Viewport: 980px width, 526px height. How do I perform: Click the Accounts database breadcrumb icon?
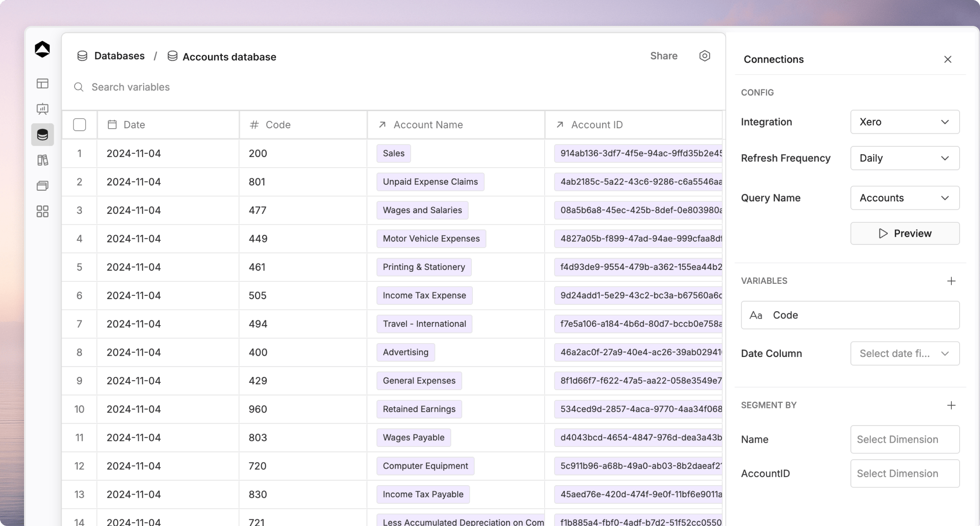click(x=172, y=56)
